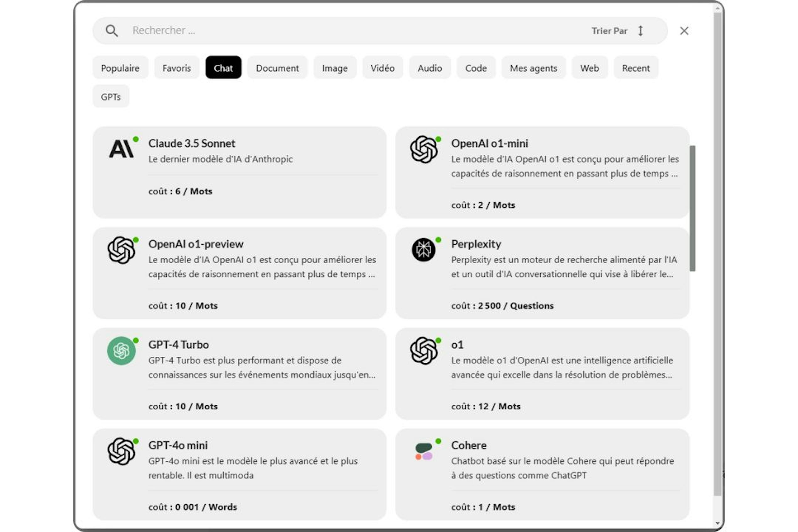Open the GPTs tab
The image size is (798, 532).
click(x=111, y=97)
